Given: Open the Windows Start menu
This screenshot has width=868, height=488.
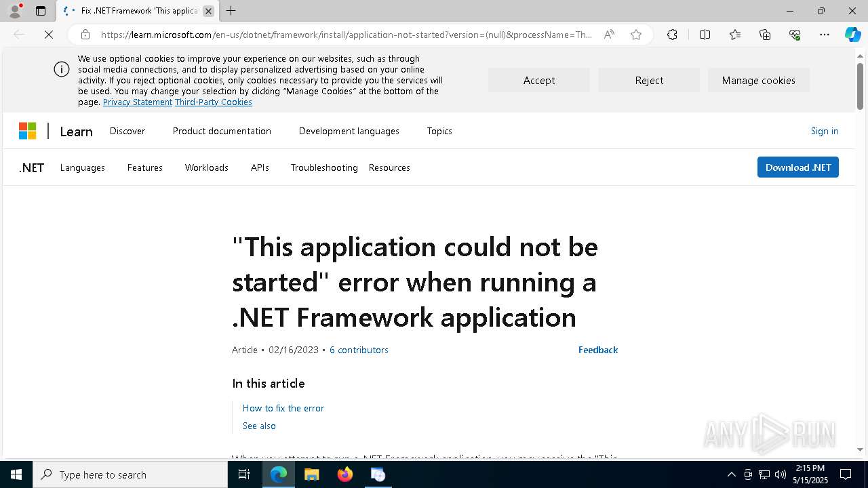Looking at the screenshot, I should point(16,474).
